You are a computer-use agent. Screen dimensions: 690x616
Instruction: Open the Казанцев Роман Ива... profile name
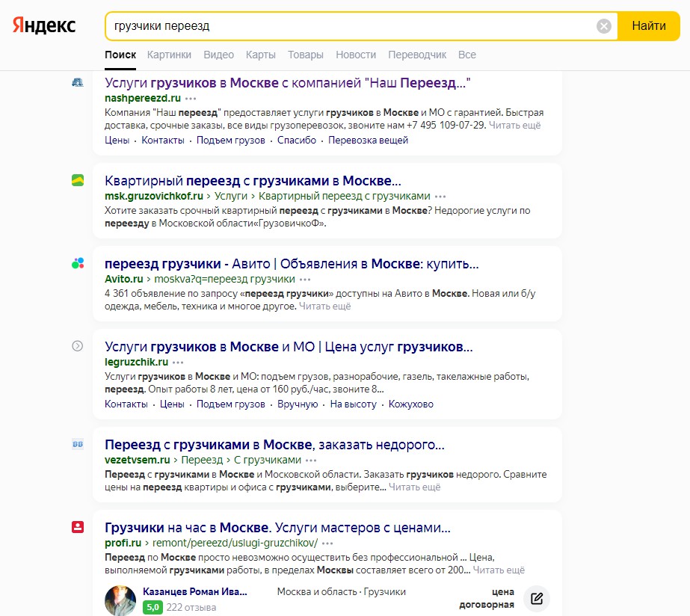point(195,592)
